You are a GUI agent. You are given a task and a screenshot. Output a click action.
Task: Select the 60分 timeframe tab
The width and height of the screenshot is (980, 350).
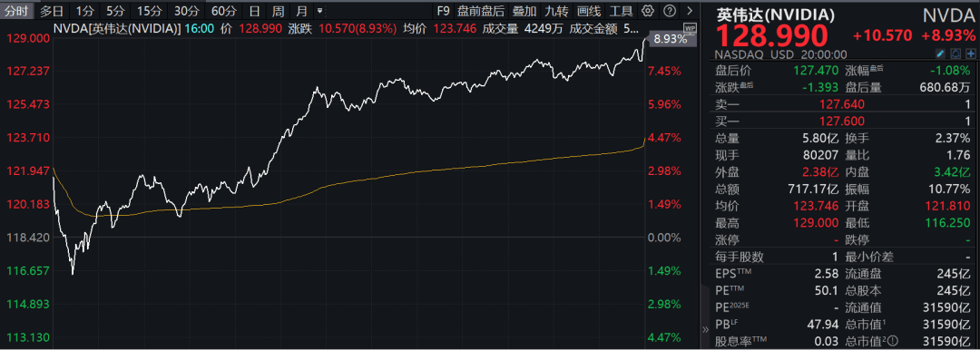point(224,11)
